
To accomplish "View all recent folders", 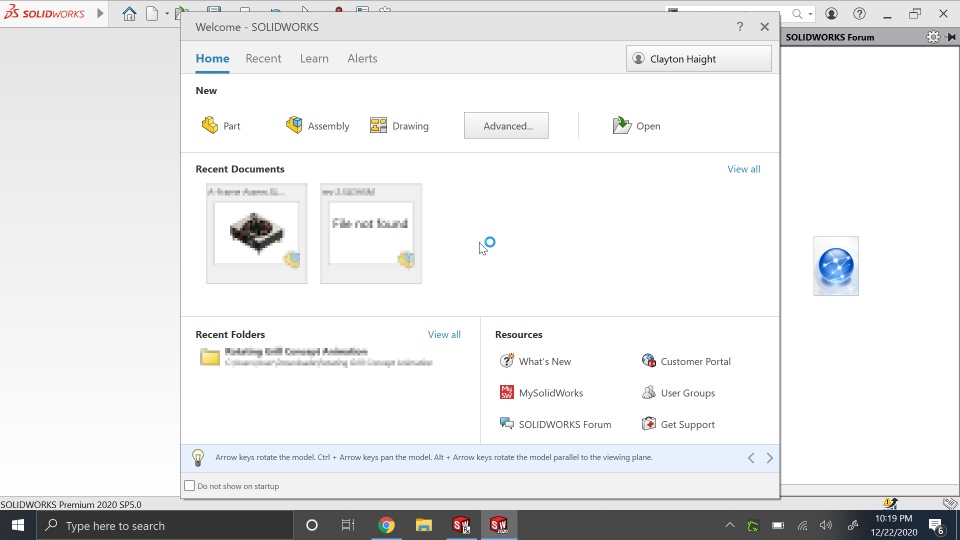I will click(444, 334).
